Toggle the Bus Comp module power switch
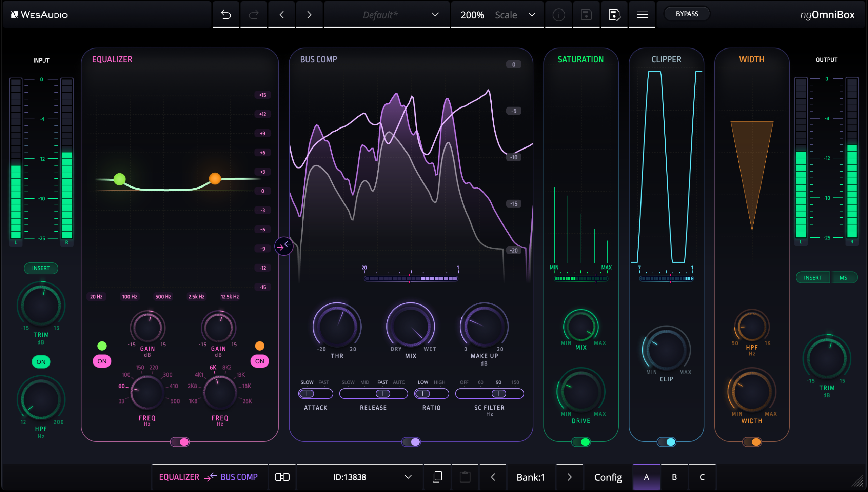 [x=411, y=442]
